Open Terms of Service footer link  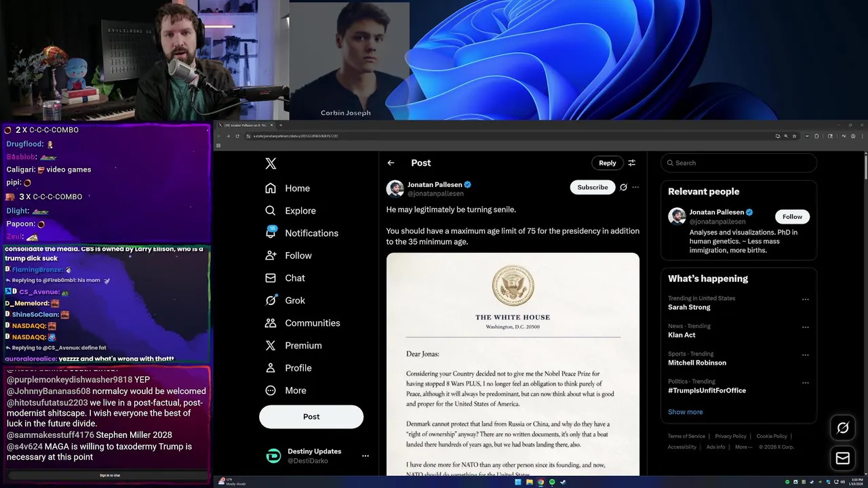(686, 436)
